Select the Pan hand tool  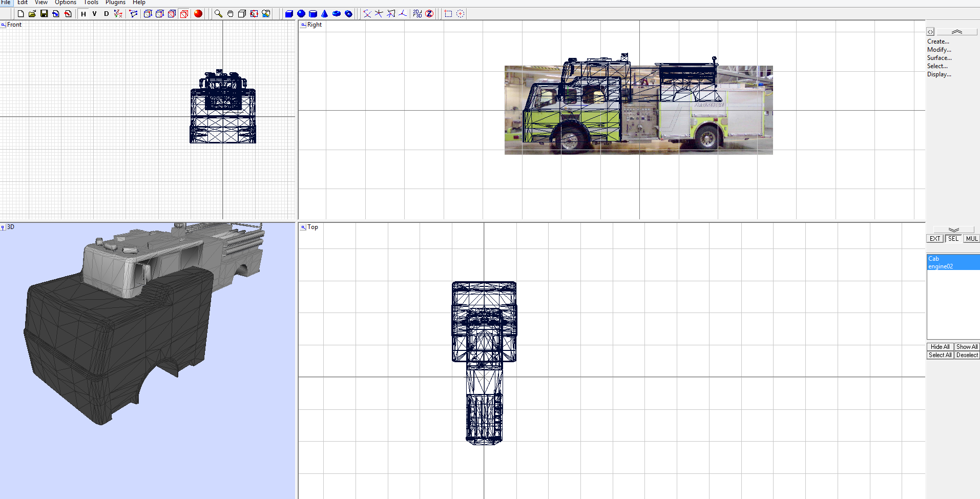pyautogui.click(x=230, y=14)
